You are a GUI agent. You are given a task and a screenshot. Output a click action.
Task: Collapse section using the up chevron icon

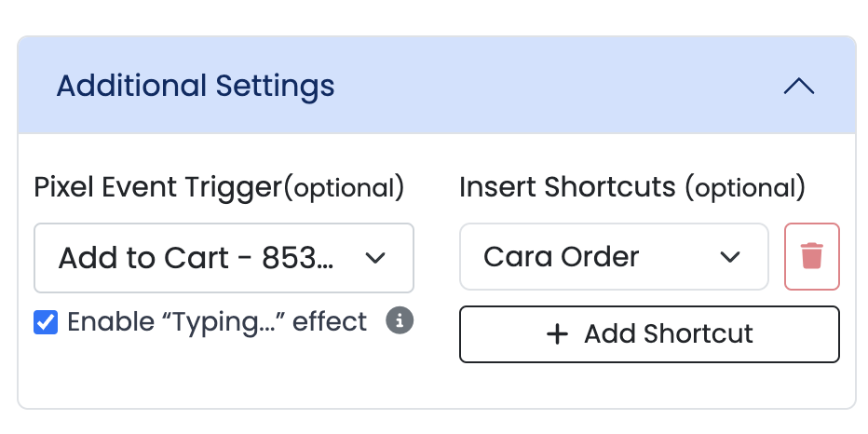click(799, 87)
